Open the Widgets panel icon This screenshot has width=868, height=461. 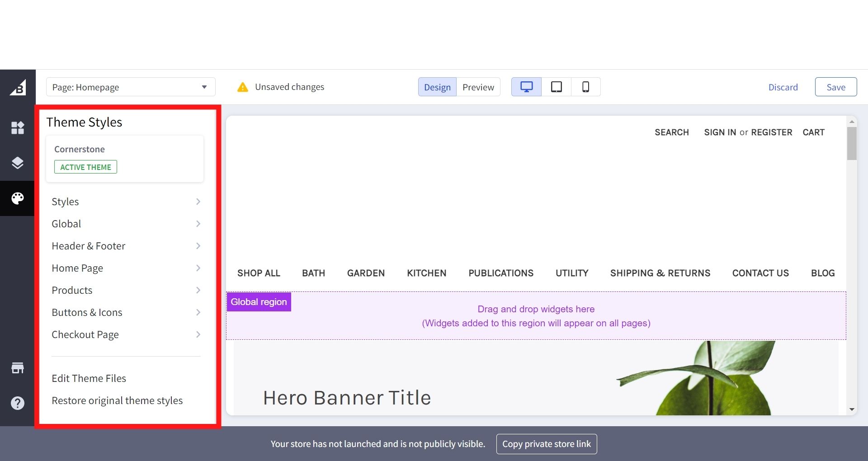tap(18, 128)
